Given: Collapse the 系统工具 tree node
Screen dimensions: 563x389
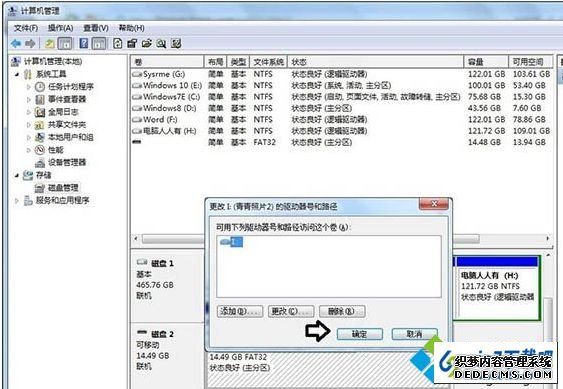Looking at the screenshot, I should [x=17, y=74].
